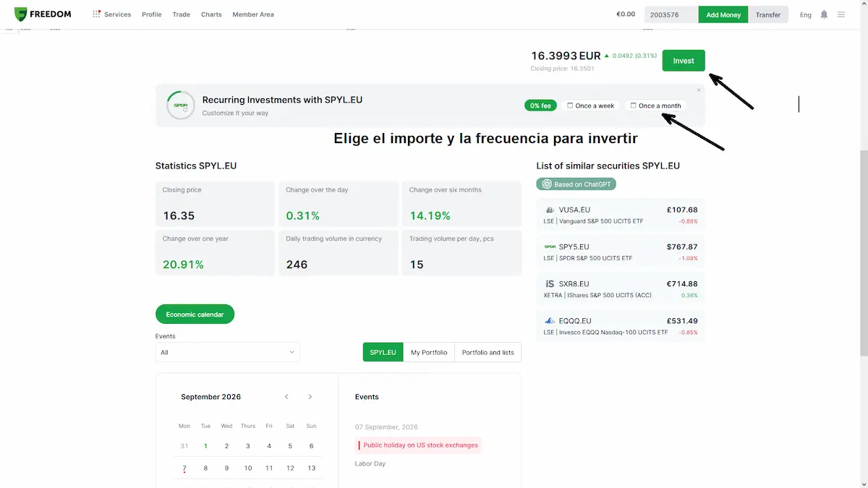Click the Change over the day 0.31% card

[x=338, y=203]
